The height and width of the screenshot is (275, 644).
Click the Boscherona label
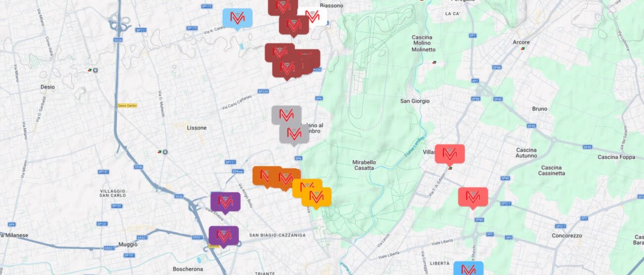[x=188, y=270]
